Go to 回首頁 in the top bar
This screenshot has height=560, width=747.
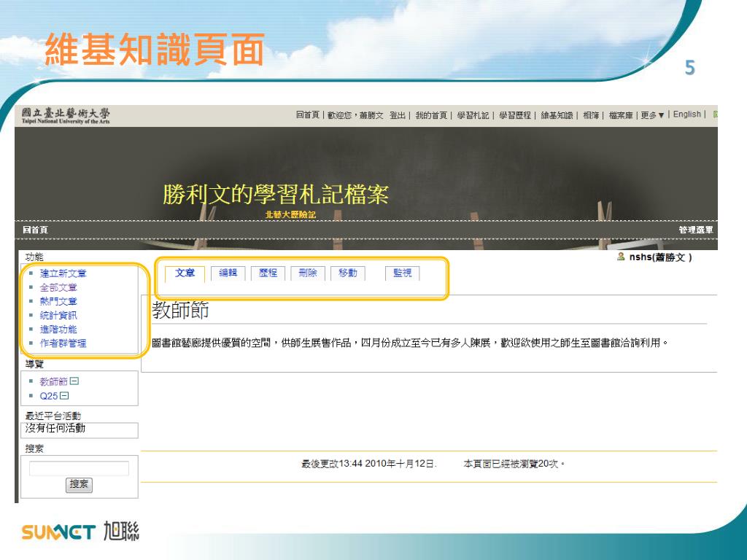(x=307, y=115)
